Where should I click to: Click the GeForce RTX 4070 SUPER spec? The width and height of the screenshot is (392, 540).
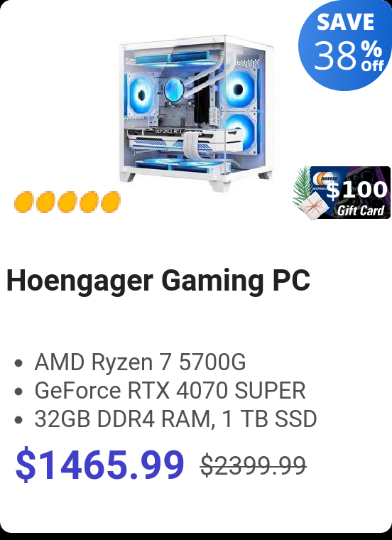(x=170, y=391)
